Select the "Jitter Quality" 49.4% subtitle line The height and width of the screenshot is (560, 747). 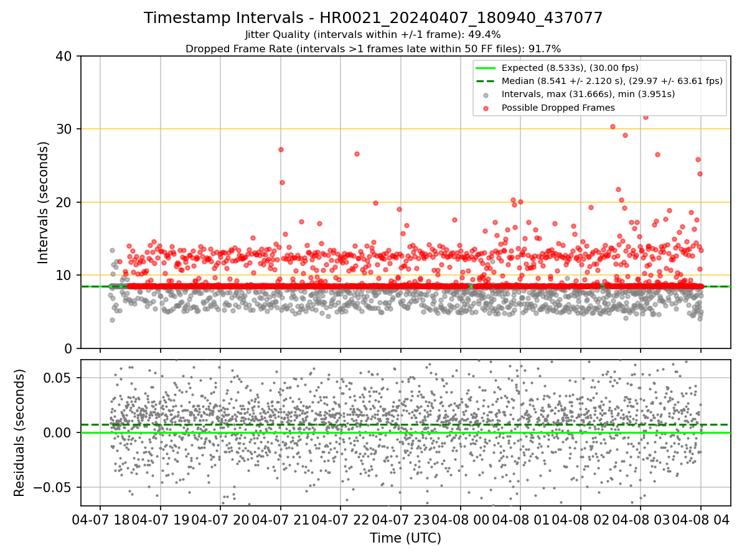click(373, 35)
